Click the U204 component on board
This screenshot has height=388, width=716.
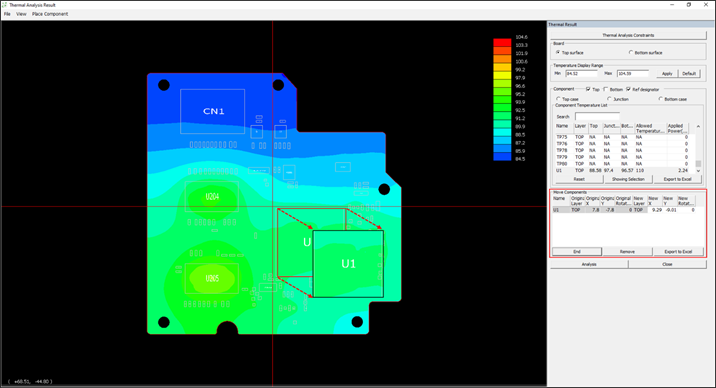click(212, 197)
